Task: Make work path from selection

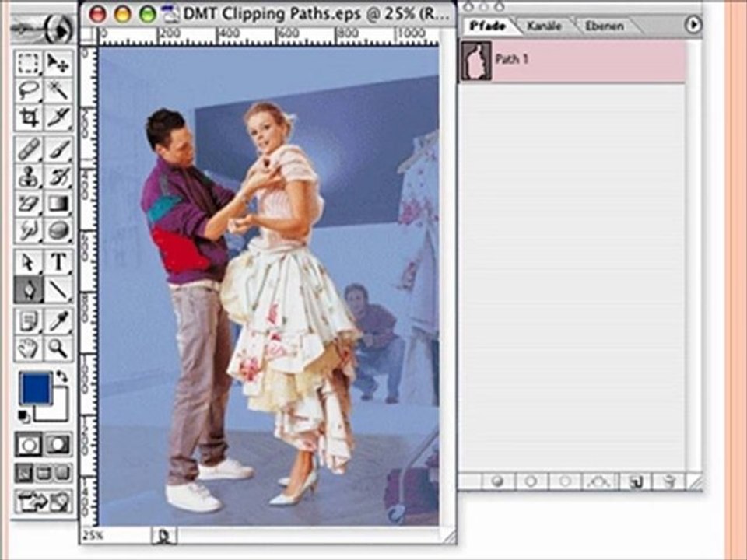Action: (x=599, y=481)
